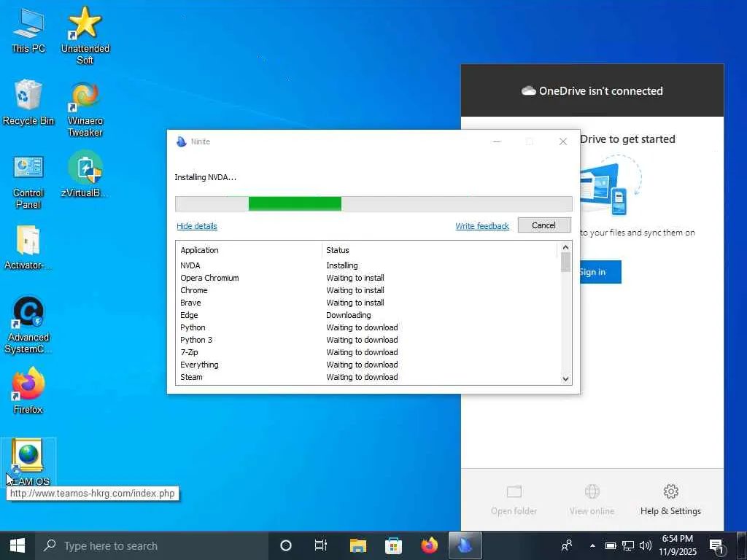Select Control Panel desktop icon

click(x=28, y=182)
